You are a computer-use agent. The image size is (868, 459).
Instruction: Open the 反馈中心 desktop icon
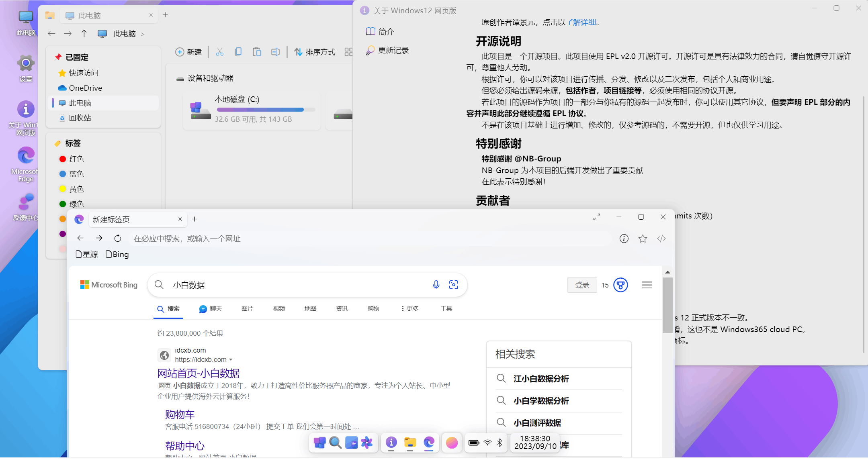pyautogui.click(x=26, y=206)
